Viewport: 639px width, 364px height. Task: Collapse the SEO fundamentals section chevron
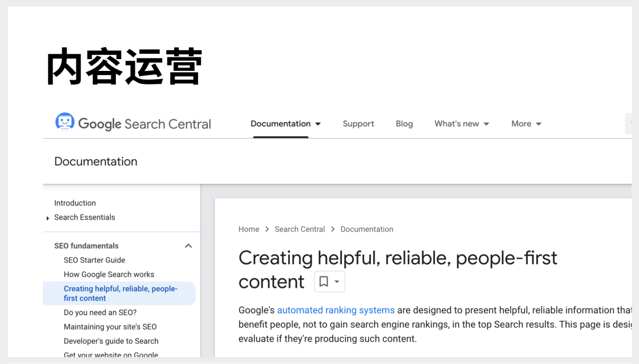188,246
